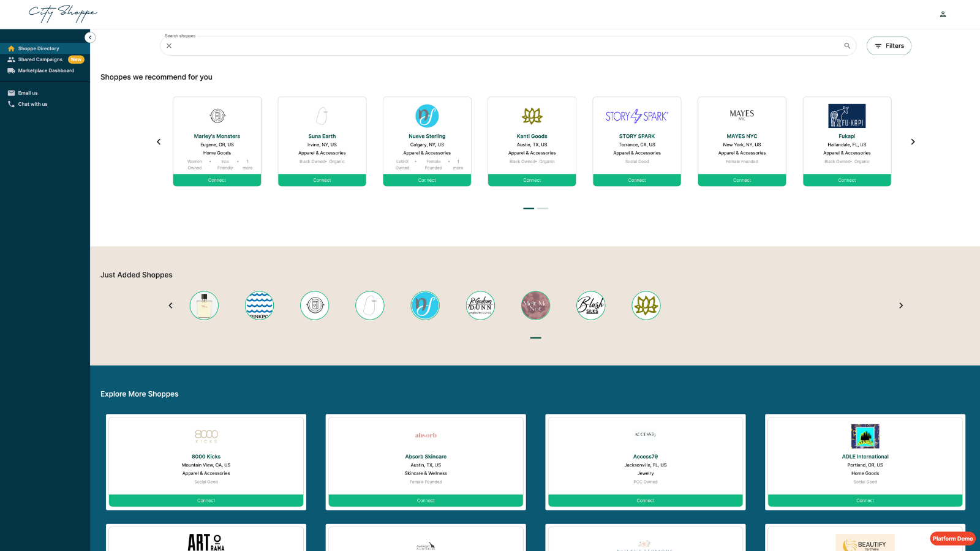Open the Blush Silks thumbnail

click(591, 305)
